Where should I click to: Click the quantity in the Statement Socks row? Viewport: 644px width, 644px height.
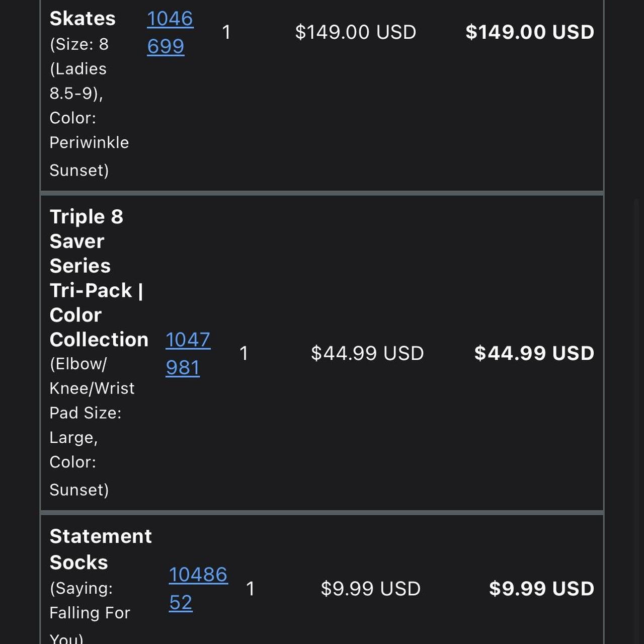[x=250, y=589]
